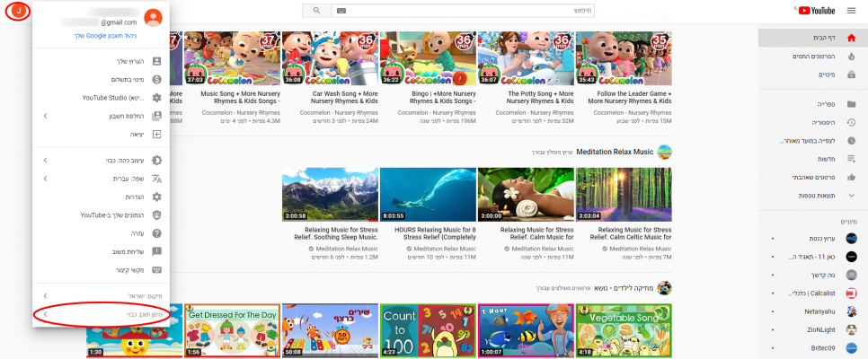Play forest Relaxing Music Calm Celtic thumbnail
Image resolution: width=868 pixels, height=359 pixels.
tap(624, 195)
